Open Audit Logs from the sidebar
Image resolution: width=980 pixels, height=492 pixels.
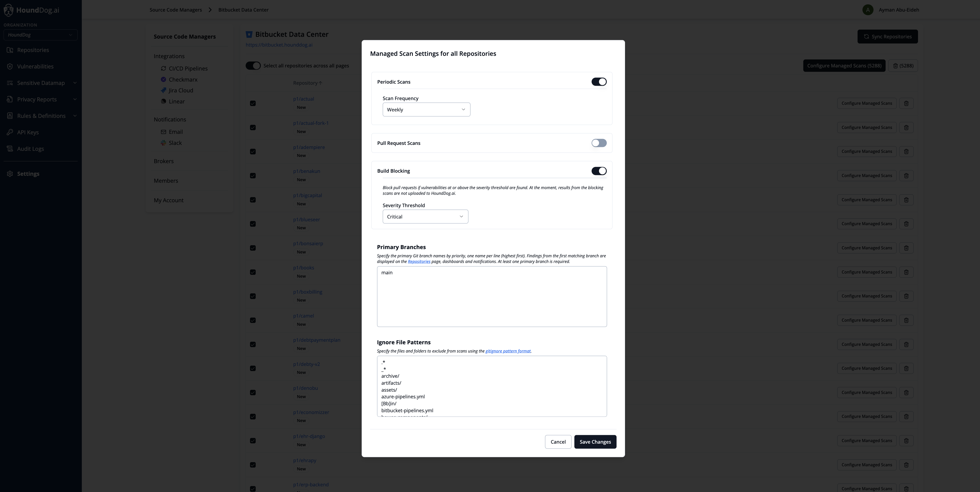point(30,149)
